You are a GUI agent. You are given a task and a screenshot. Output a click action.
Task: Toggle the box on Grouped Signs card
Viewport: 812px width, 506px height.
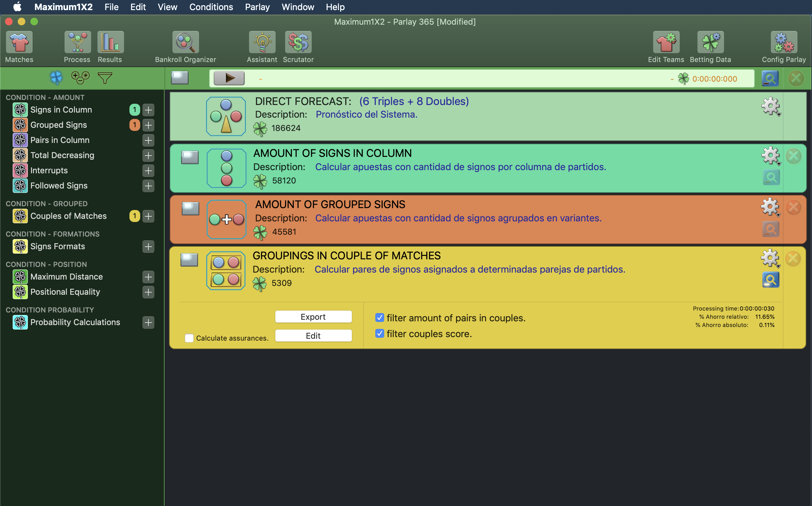click(191, 208)
